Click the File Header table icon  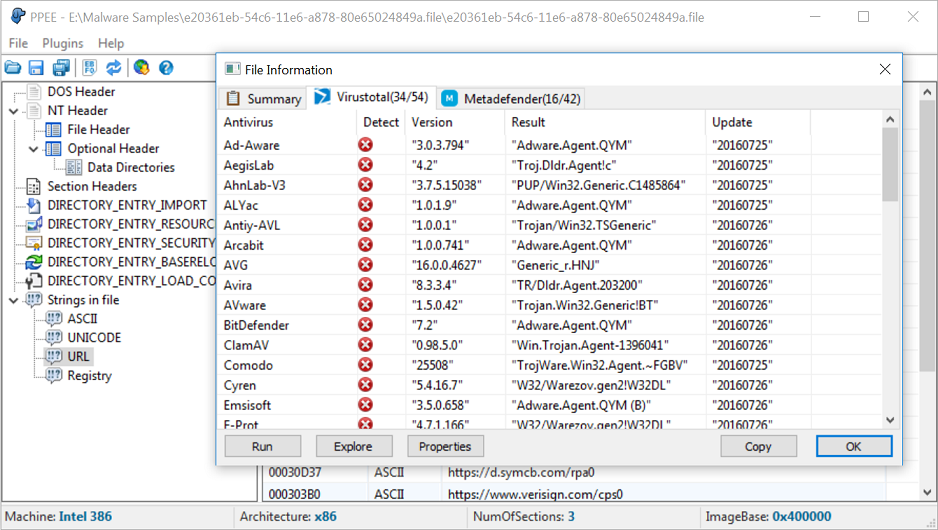[53, 129]
